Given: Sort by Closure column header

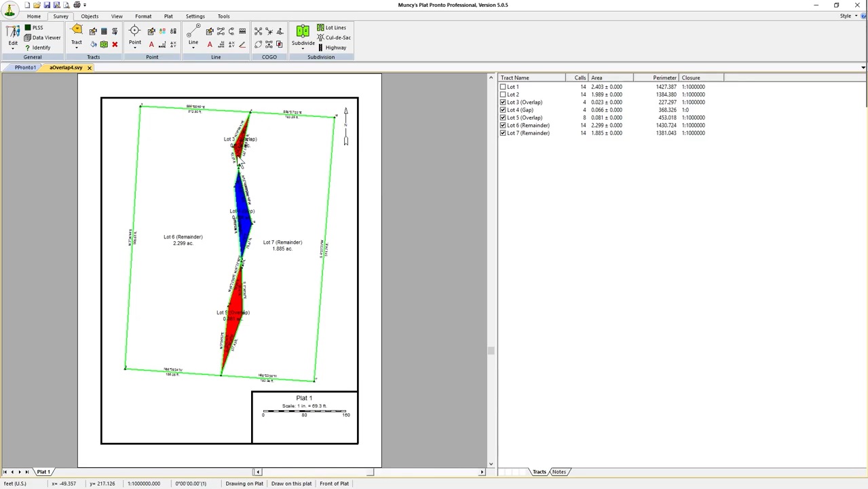Looking at the screenshot, I should tap(702, 78).
